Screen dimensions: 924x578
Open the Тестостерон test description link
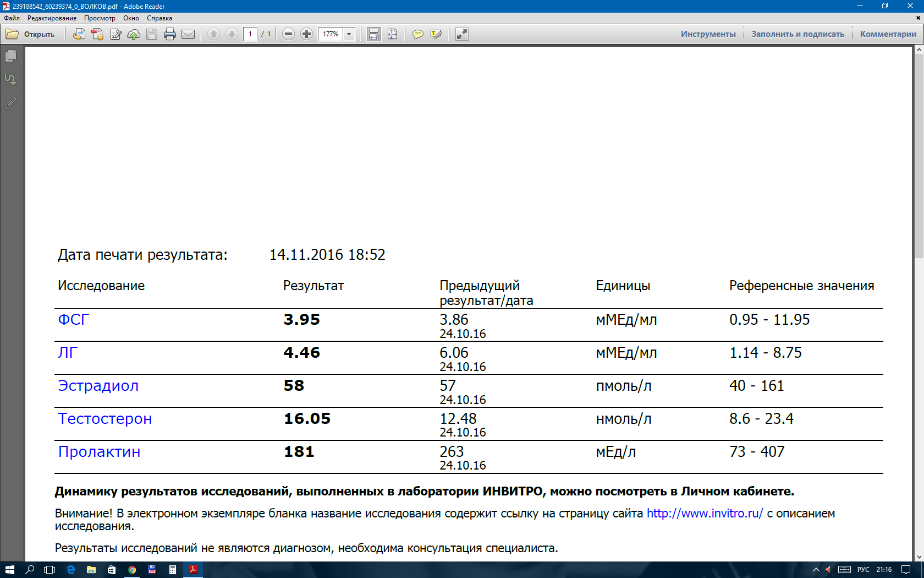tap(105, 419)
